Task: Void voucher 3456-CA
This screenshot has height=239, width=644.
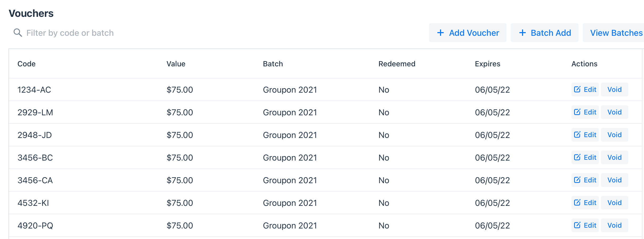Action: tap(615, 180)
